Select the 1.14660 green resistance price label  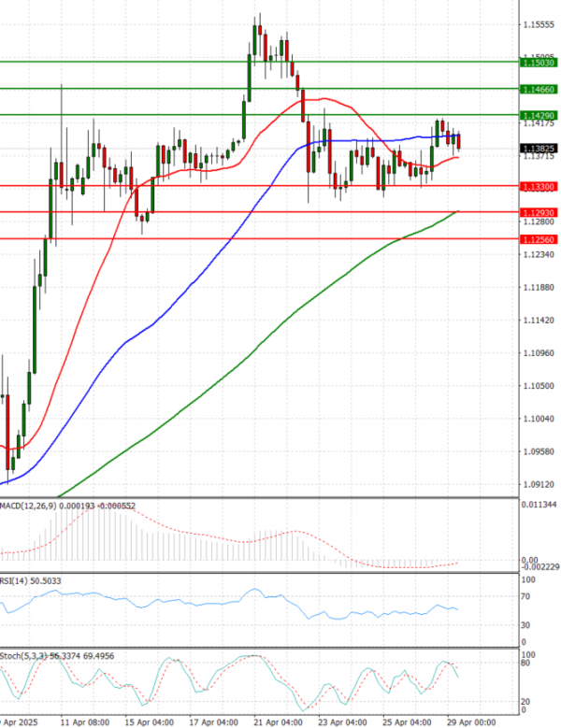539,89
